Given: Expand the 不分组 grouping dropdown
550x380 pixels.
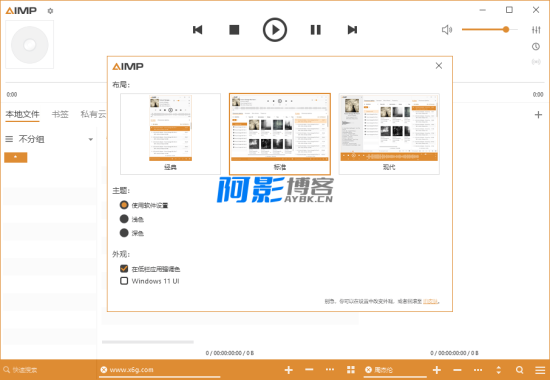Looking at the screenshot, I should (90, 140).
